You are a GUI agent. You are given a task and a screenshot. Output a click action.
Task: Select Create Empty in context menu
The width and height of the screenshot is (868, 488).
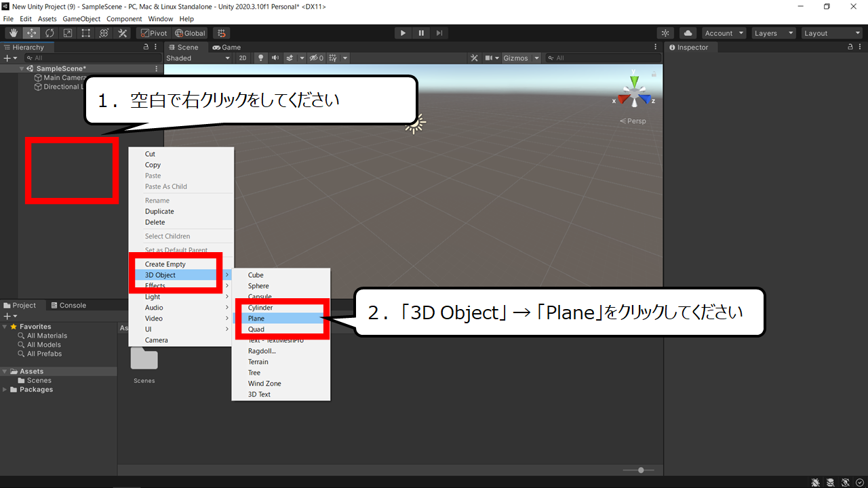[181, 264]
